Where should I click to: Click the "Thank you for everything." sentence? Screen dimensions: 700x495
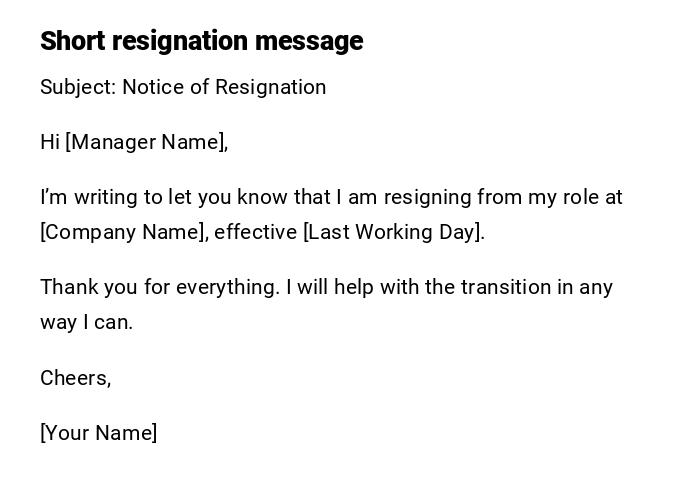pyautogui.click(x=160, y=287)
